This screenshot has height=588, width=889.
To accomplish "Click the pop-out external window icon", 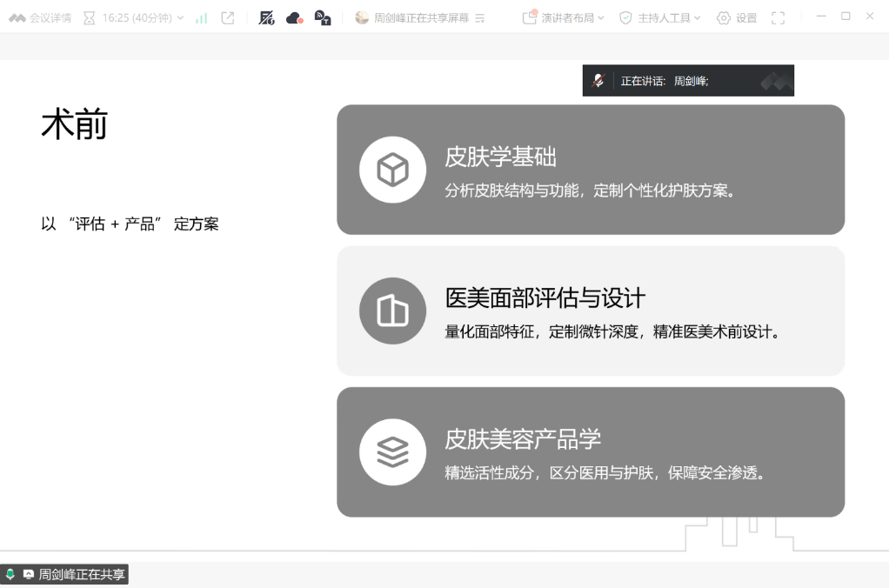I will [x=228, y=17].
